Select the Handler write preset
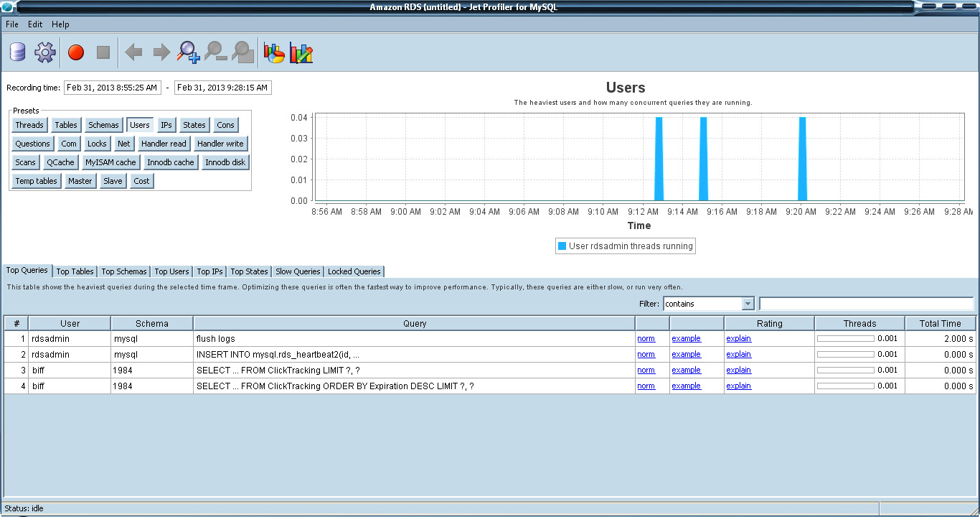Image resolution: width=980 pixels, height=517 pixels. click(x=220, y=144)
